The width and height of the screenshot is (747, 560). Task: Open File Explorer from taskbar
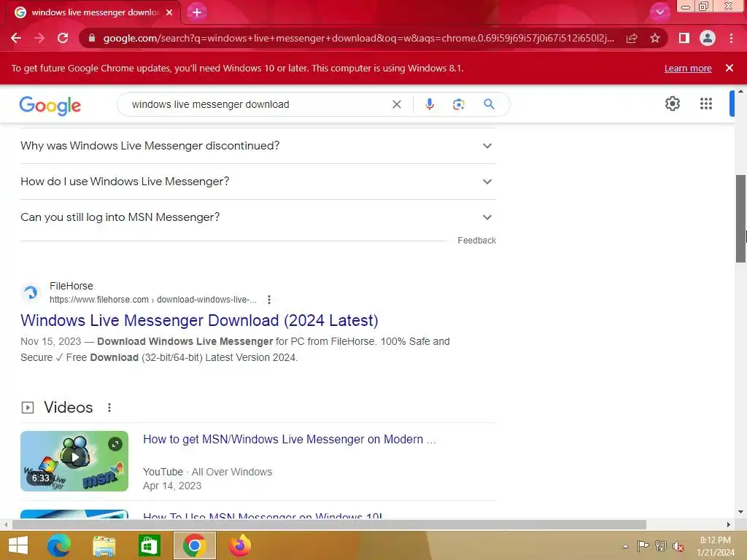tap(104, 545)
